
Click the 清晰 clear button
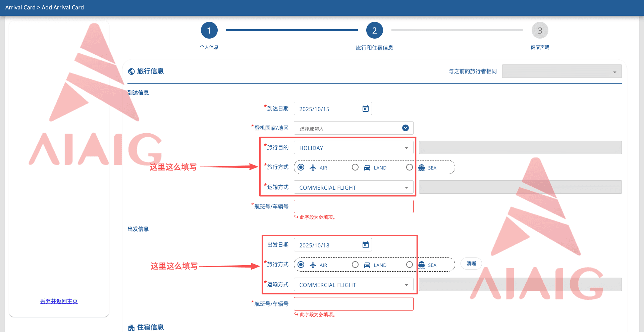471,264
